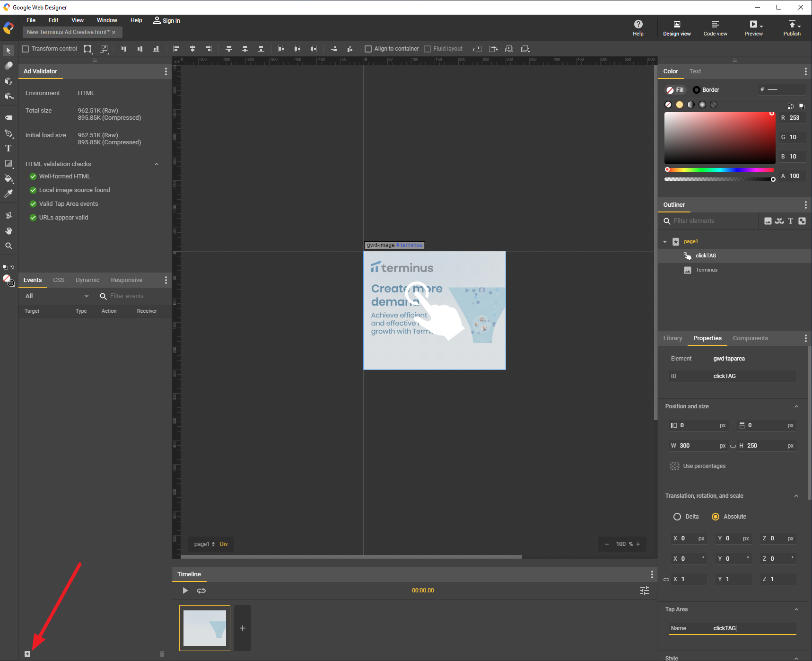Switch to Code view
Viewport: 812px width, 661px height.
[715, 28]
